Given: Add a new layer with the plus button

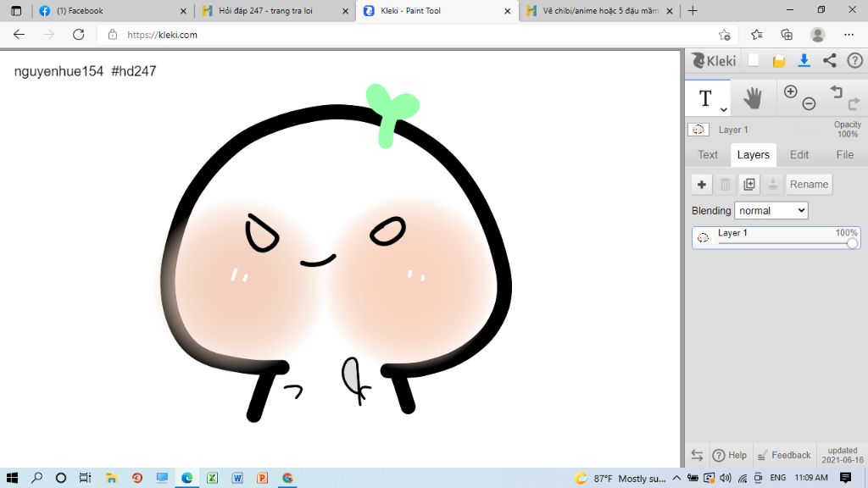Looking at the screenshot, I should click(701, 184).
